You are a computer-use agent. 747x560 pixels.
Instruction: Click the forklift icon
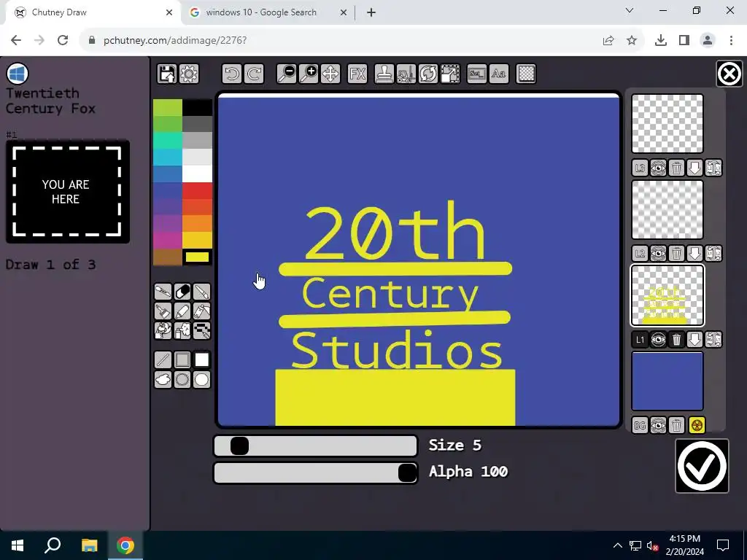tap(406, 74)
